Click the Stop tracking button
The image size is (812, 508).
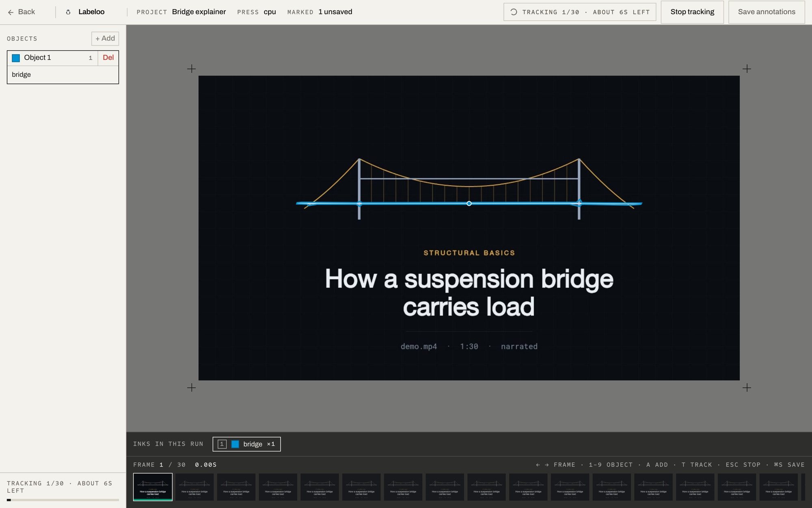point(692,12)
